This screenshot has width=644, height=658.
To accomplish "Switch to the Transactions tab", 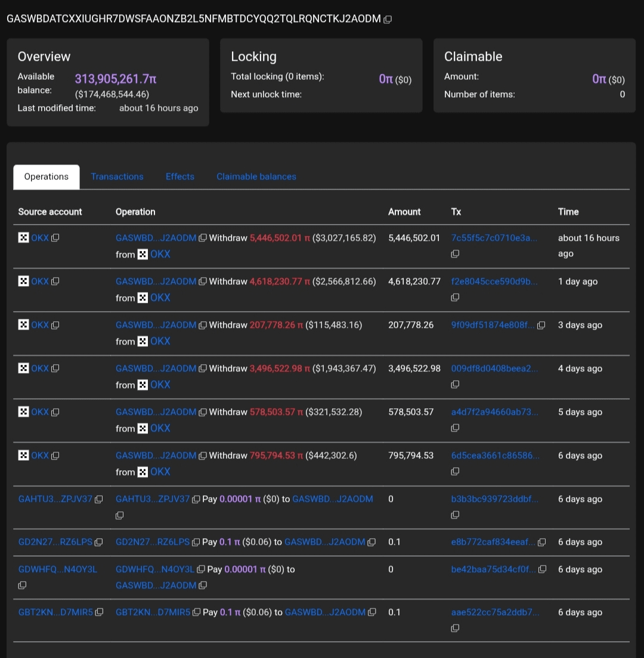I will (117, 177).
